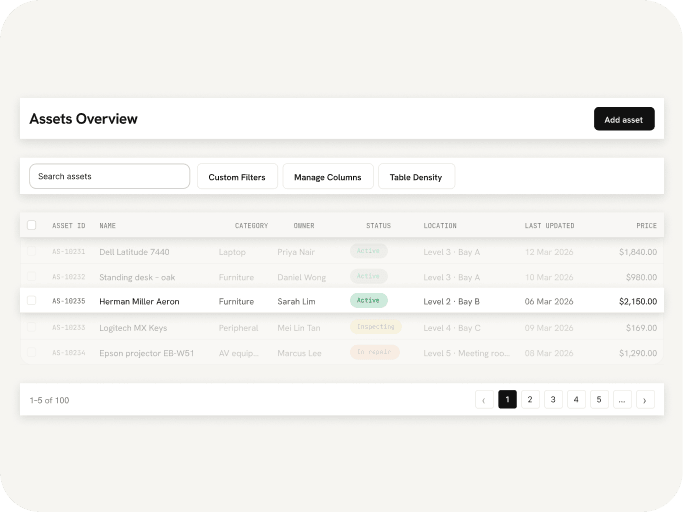Click the Assets Overview heading
Viewport: 683px width, 512px height.
tap(83, 119)
